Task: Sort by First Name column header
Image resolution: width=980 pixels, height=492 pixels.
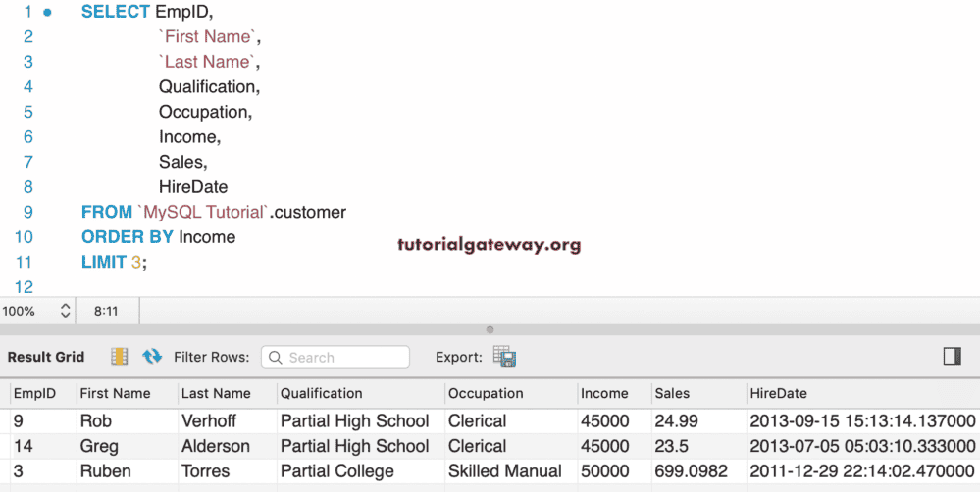Action: tap(115, 393)
